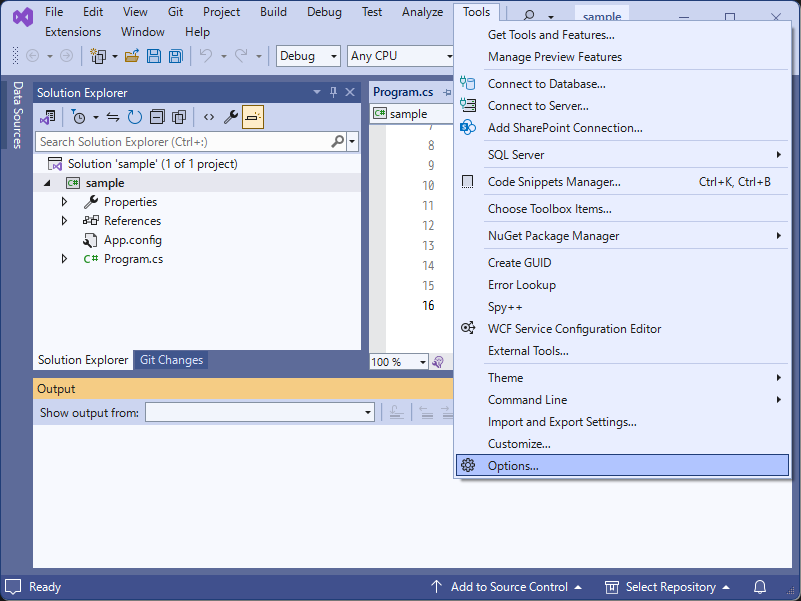Select Options... in the Tools menu
The height and width of the screenshot is (601, 801).
[622, 466]
